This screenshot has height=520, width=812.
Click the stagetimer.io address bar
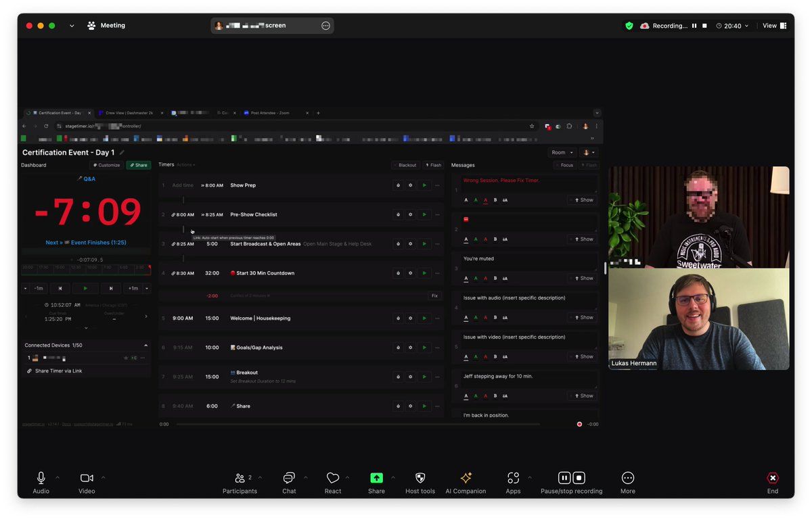[291, 126]
